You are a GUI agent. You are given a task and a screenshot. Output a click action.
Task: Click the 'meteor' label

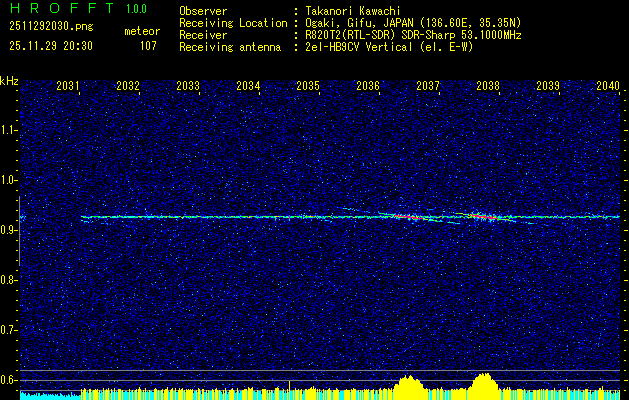pos(142,31)
